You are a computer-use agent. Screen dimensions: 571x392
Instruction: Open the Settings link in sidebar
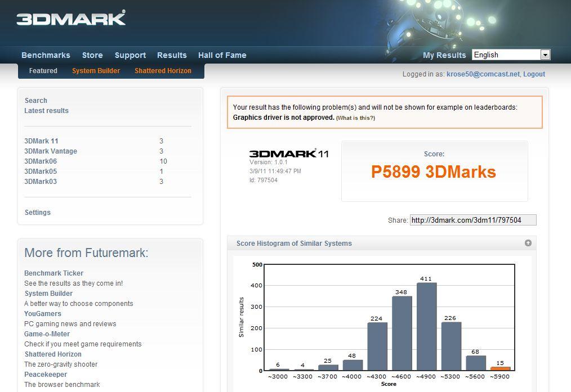click(x=38, y=213)
